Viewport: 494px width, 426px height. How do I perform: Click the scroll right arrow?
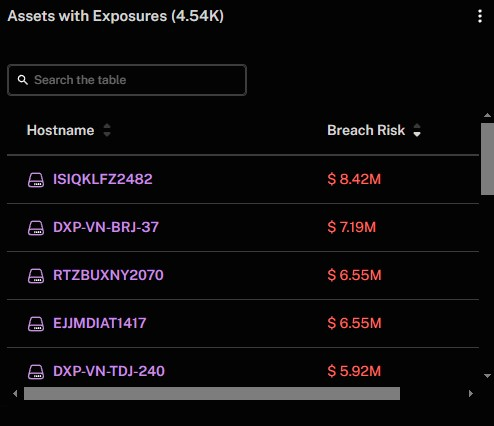(x=471, y=393)
